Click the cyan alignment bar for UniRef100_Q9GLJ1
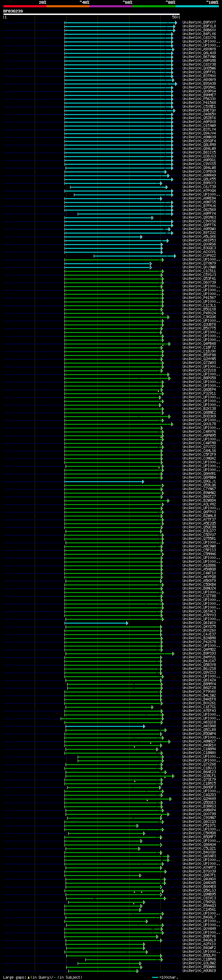The width and height of the screenshot is (222, 980). point(104,481)
